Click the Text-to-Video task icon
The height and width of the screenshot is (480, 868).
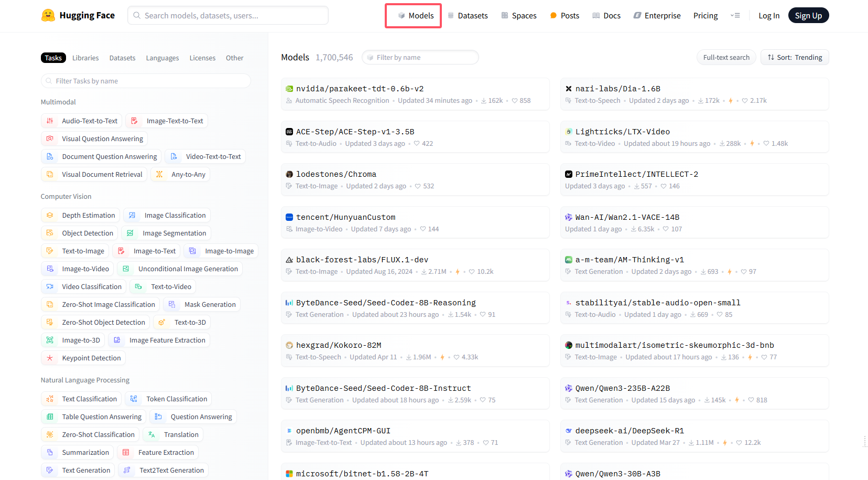138,286
